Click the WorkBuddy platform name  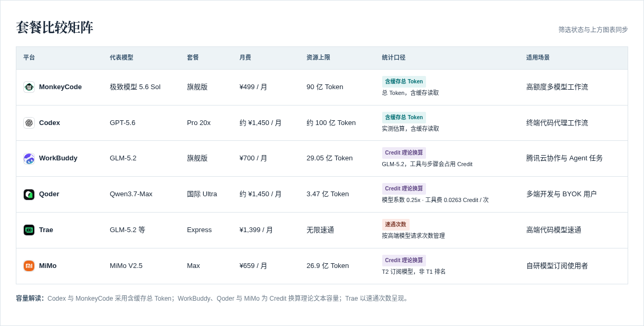click(58, 158)
